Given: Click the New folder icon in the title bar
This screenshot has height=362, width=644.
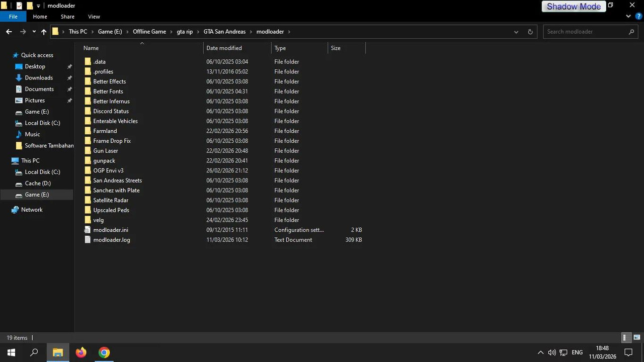Looking at the screenshot, I should click(x=30, y=6).
